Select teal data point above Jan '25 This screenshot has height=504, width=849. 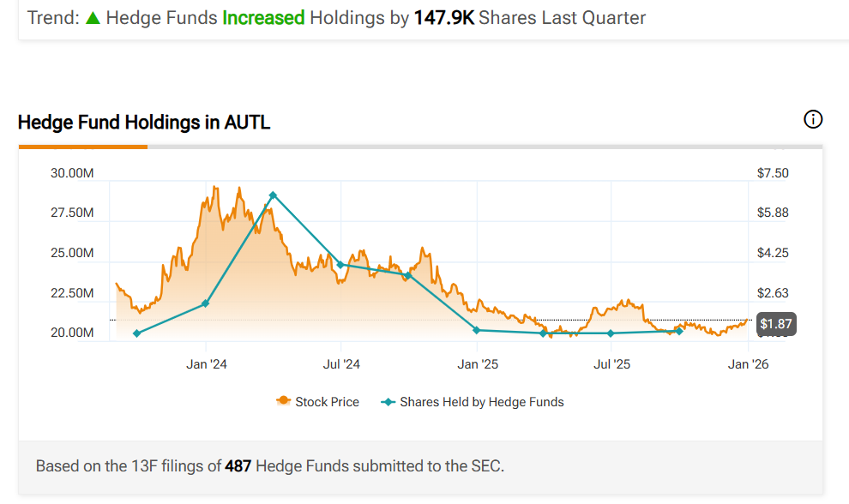coord(477,330)
